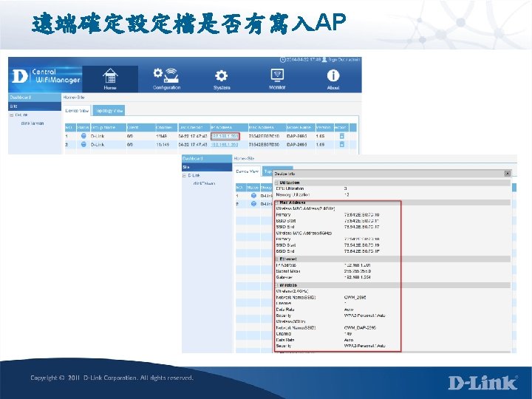The height and width of the screenshot is (399, 532).
Task: Sort by the Mac Address column header
Action: [267, 128]
